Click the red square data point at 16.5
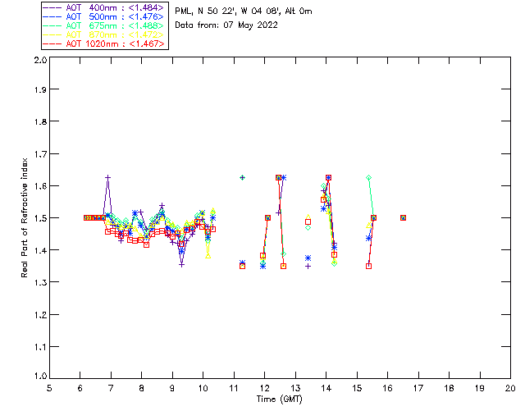Viewport: 525px width, 420px height. point(403,217)
